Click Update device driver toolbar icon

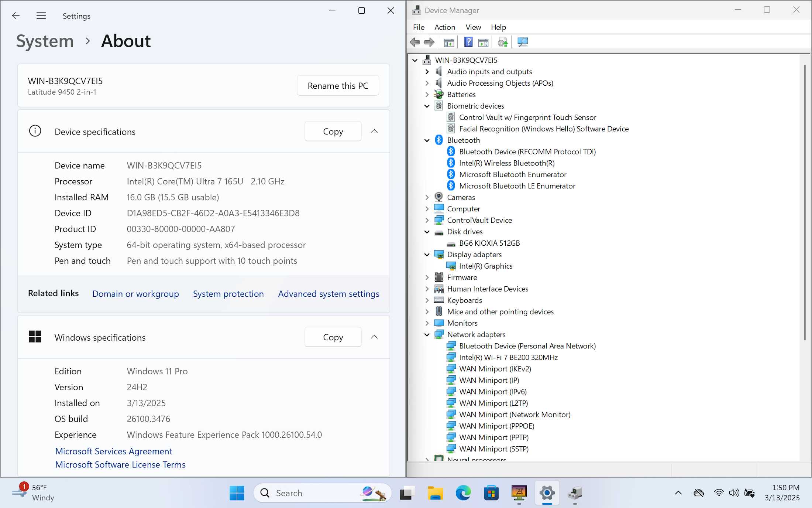pyautogui.click(x=503, y=42)
